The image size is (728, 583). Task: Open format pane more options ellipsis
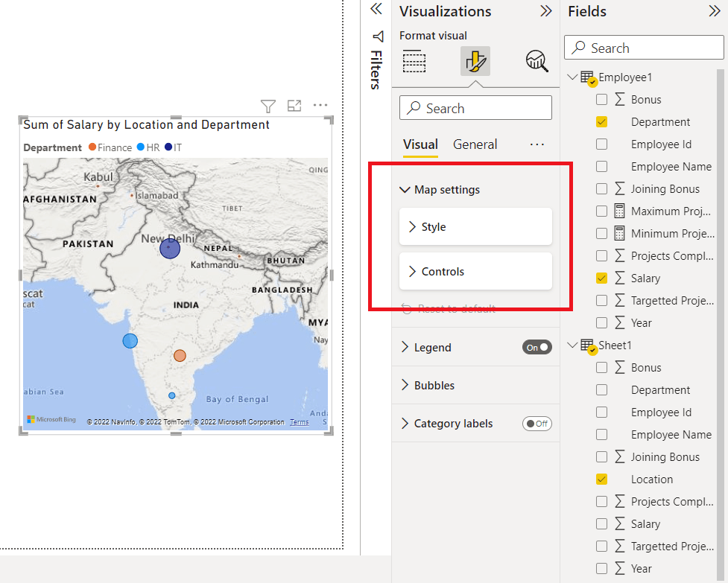536,144
